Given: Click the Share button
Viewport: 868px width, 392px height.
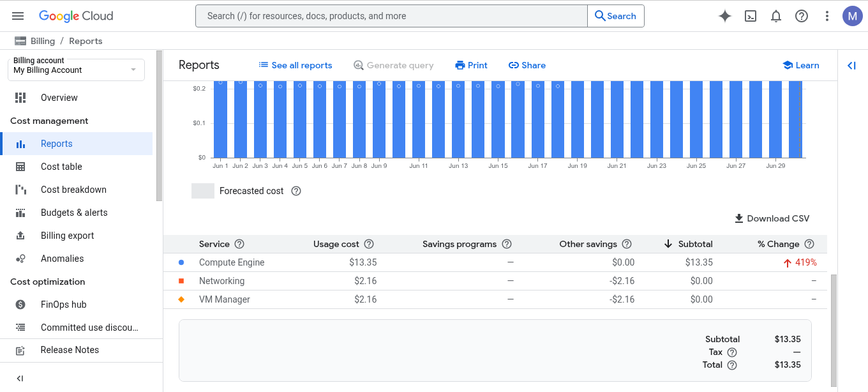Looking at the screenshot, I should pos(527,65).
